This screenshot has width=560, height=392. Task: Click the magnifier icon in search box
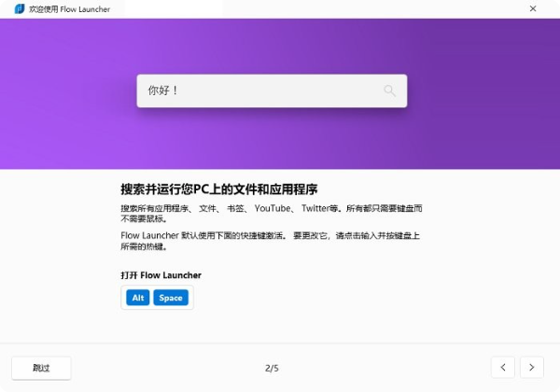point(389,91)
